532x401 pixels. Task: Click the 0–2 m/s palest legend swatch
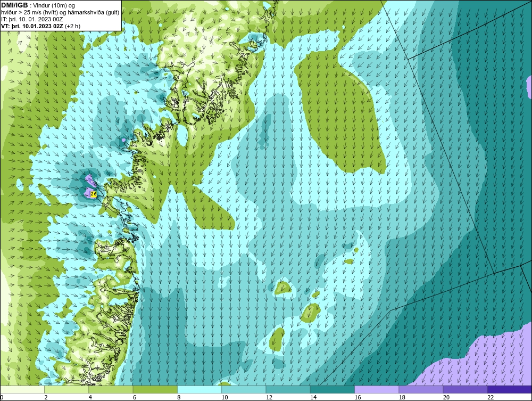tap(22, 389)
